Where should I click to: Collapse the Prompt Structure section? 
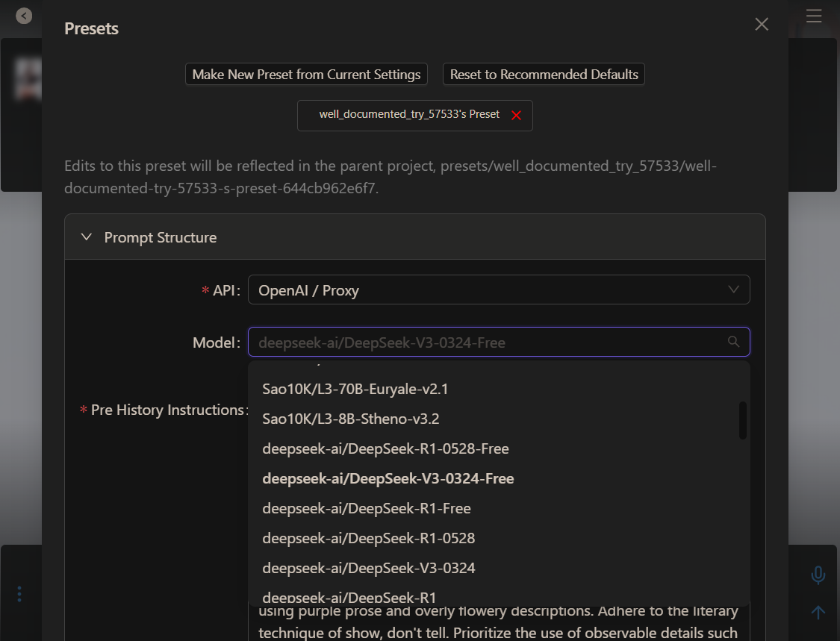pos(87,237)
